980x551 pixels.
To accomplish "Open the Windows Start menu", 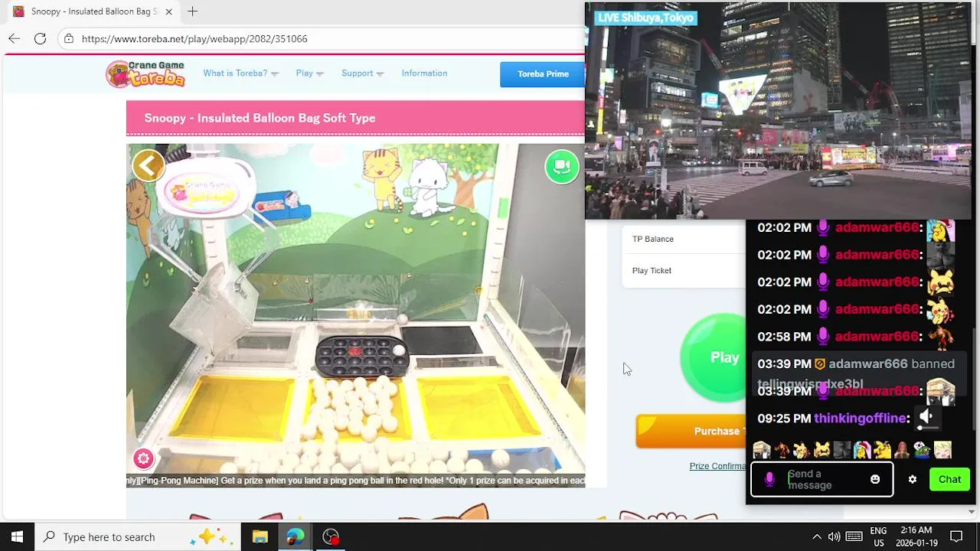I will coord(17,536).
